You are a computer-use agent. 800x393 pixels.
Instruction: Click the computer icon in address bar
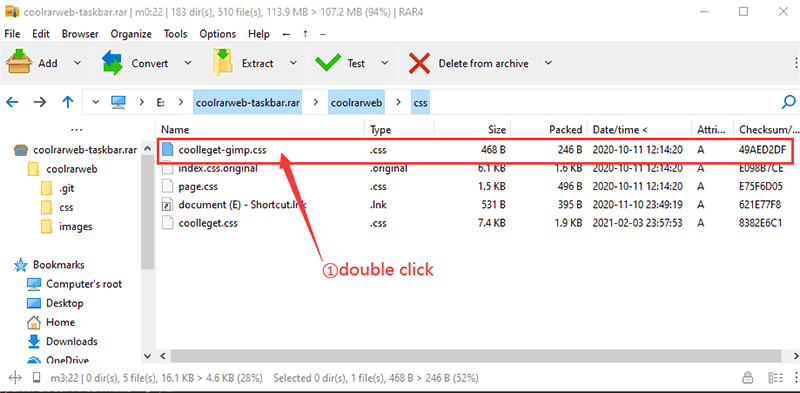coord(118,102)
